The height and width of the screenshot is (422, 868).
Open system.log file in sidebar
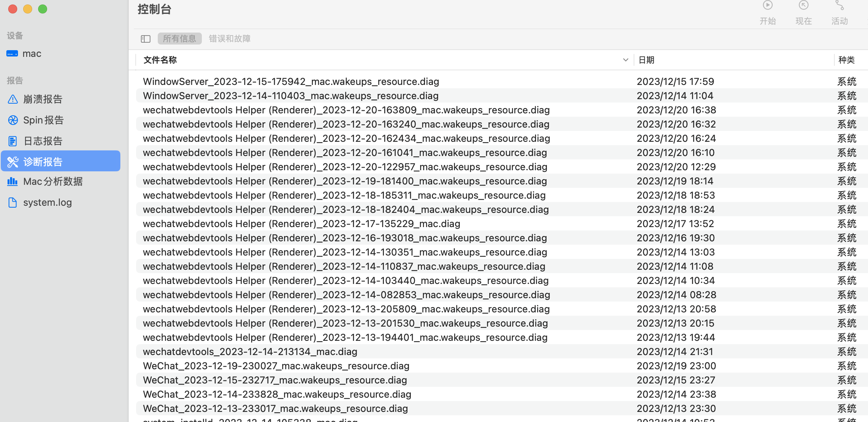click(x=47, y=202)
